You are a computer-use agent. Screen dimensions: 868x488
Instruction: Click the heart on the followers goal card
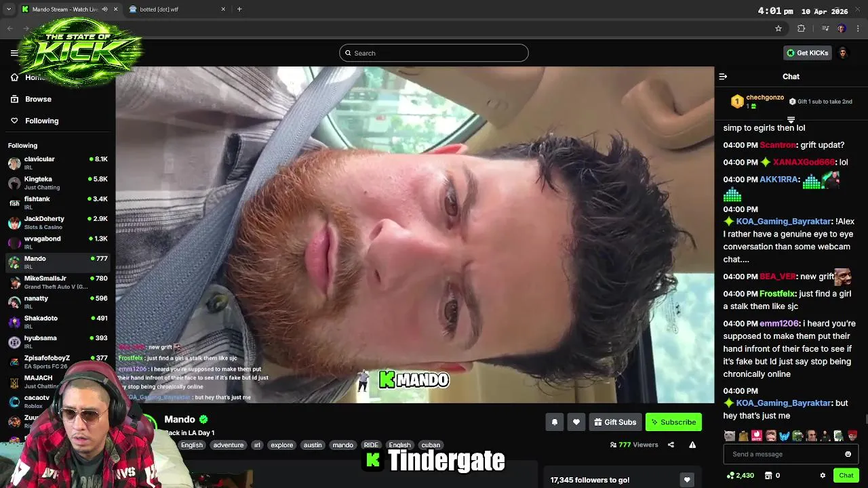pyautogui.click(x=687, y=480)
